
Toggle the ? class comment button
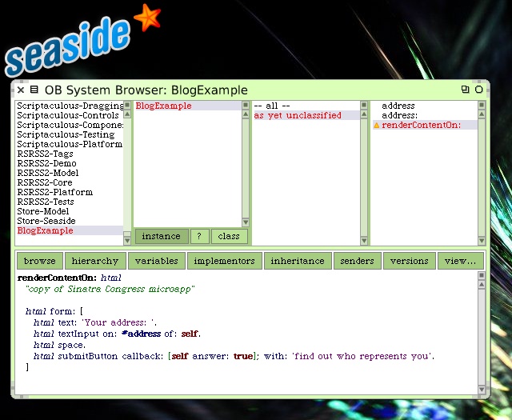click(199, 236)
